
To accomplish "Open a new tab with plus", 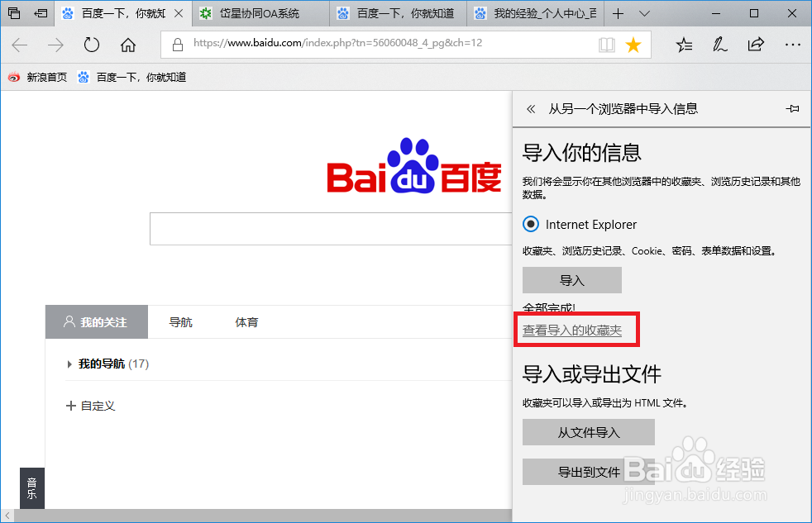I will click(618, 13).
